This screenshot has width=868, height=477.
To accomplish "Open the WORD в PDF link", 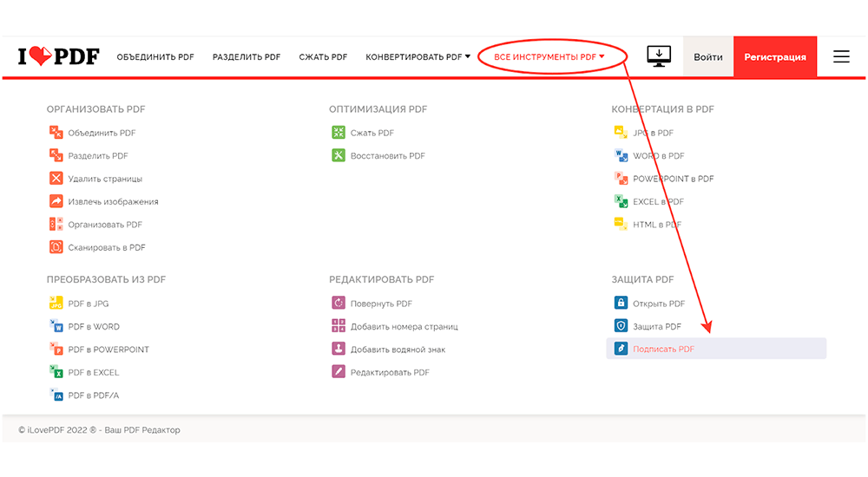I will [x=659, y=155].
